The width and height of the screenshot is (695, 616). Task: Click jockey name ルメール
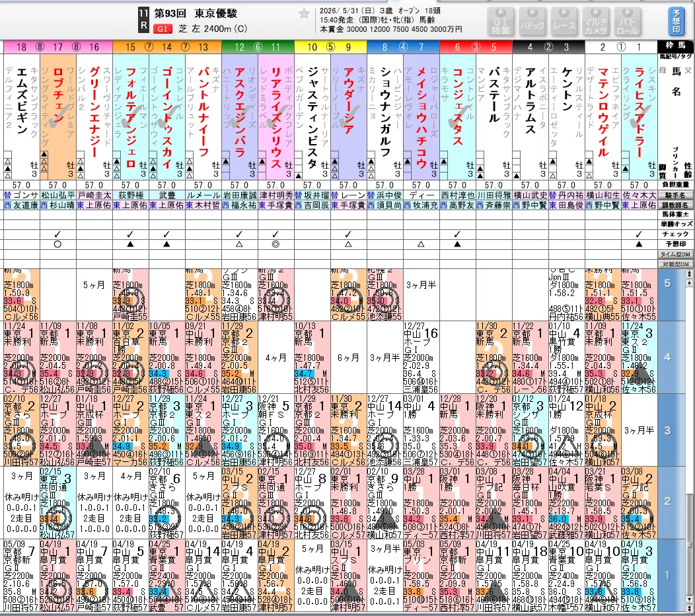(x=203, y=195)
